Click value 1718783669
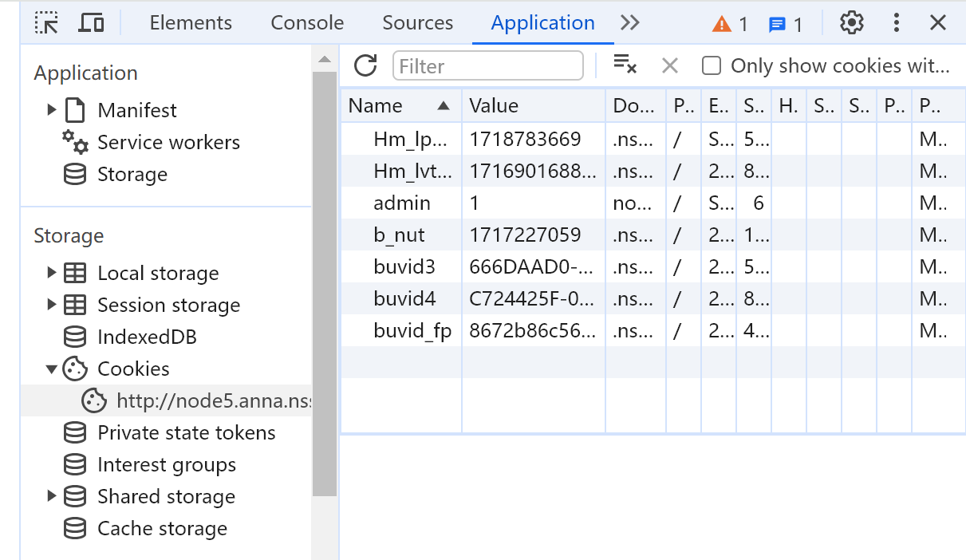The image size is (966, 560). [x=525, y=139]
